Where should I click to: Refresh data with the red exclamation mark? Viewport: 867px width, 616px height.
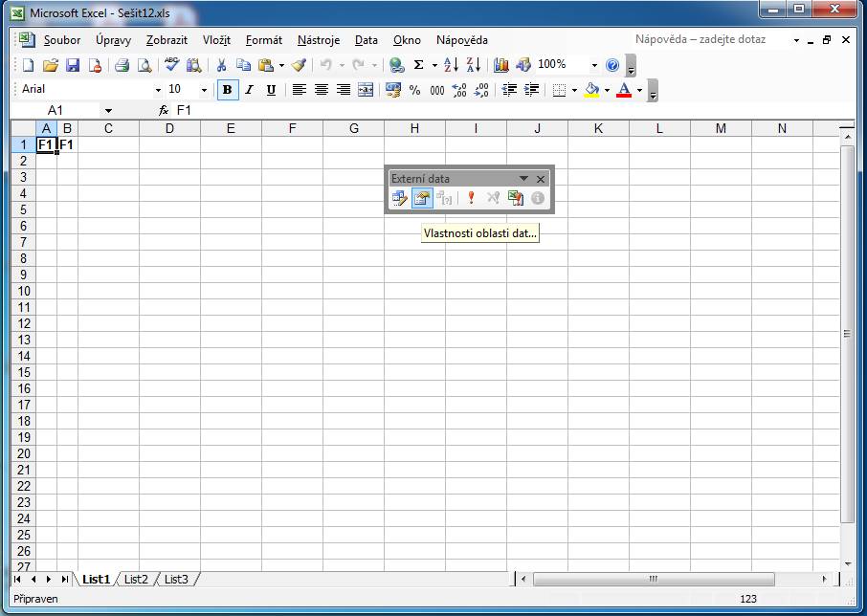click(x=471, y=198)
